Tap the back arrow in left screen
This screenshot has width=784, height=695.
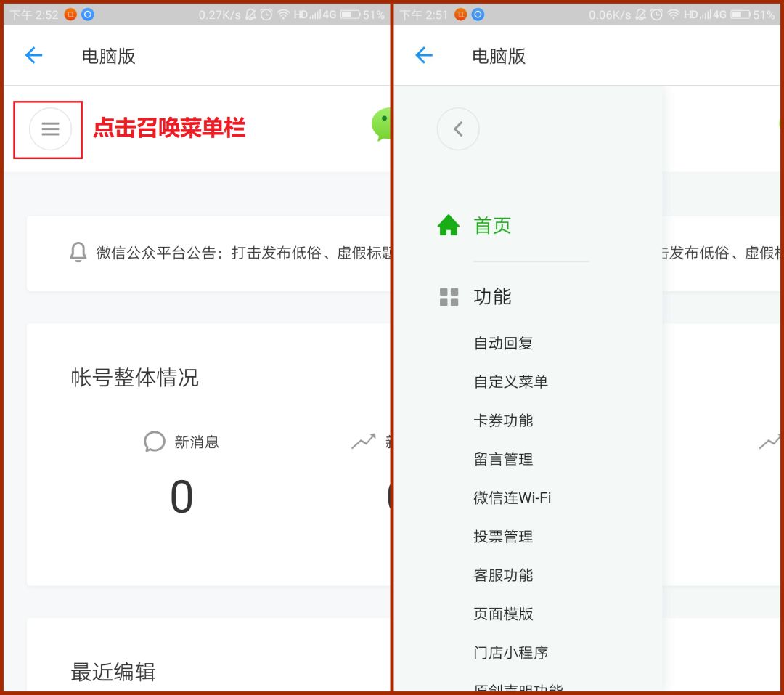point(33,55)
